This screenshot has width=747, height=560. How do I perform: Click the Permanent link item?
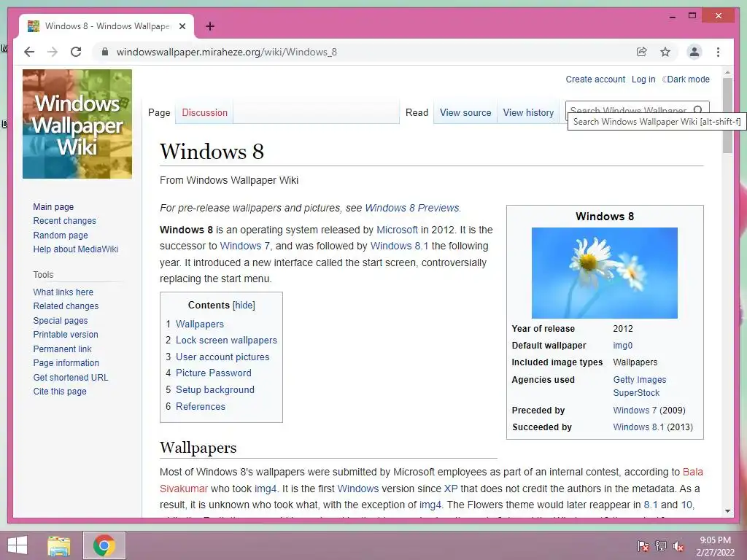63,349
